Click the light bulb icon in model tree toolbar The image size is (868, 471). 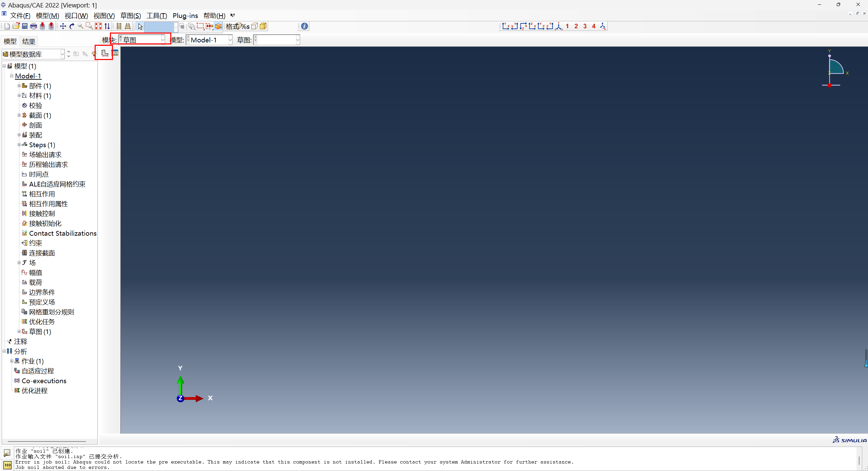(94, 54)
